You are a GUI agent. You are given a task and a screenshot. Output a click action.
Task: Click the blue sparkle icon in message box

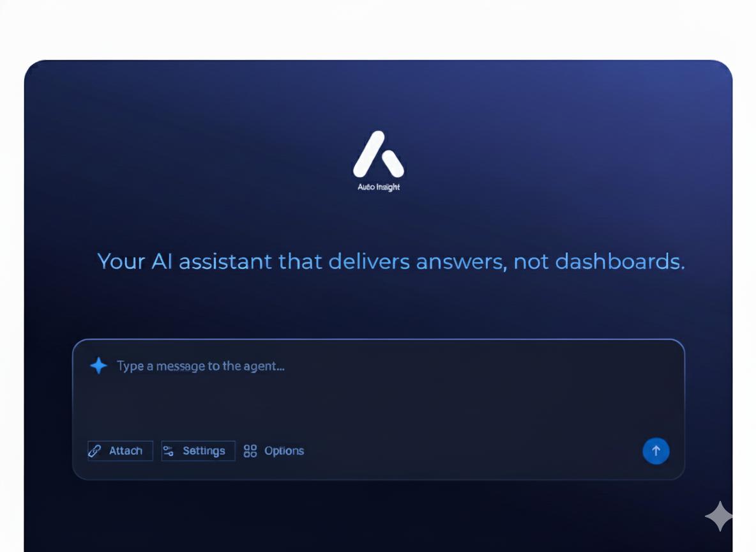pos(99,365)
